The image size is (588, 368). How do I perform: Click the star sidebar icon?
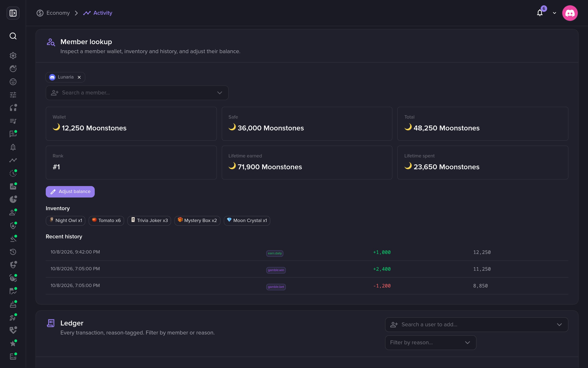click(13, 343)
